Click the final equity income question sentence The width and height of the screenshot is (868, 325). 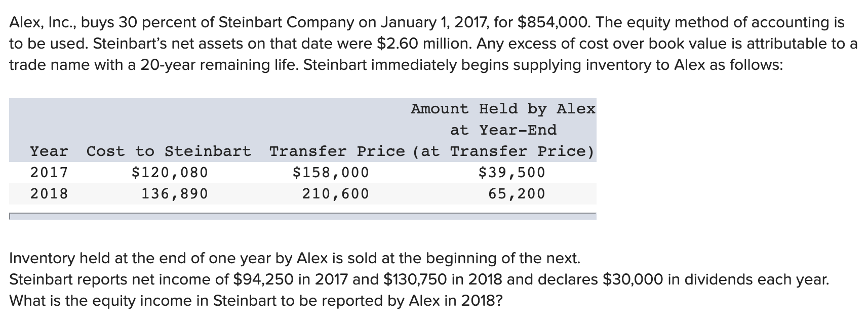coord(256,301)
